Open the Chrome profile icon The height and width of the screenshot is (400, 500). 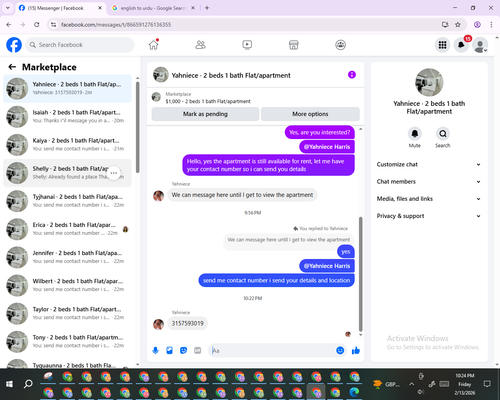click(x=477, y=25)
